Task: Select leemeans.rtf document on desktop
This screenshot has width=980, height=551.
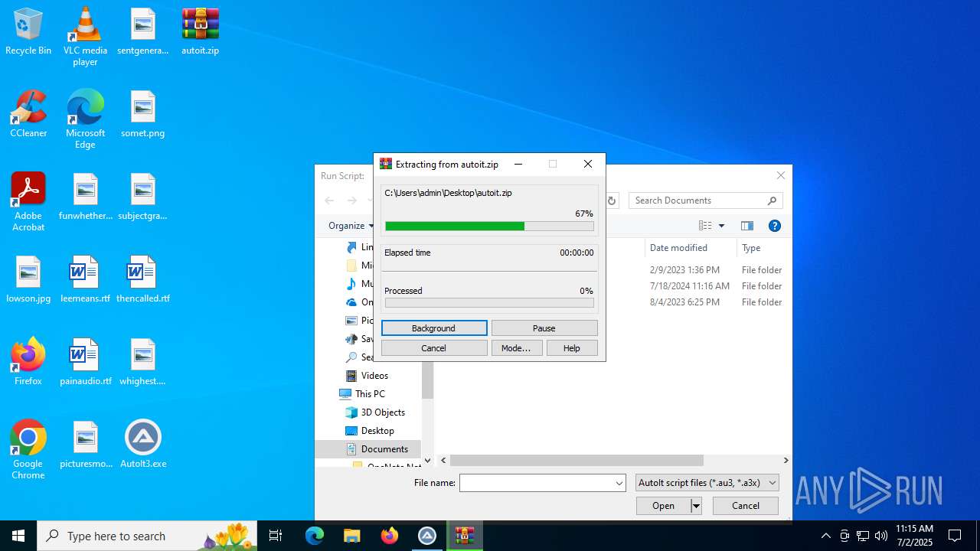Action: 85,280
